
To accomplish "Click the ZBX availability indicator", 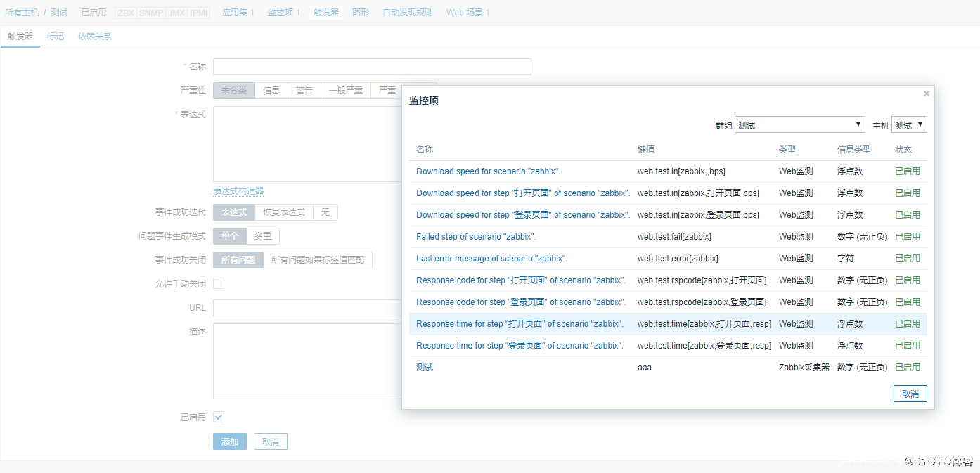I will tap(125, 13).
